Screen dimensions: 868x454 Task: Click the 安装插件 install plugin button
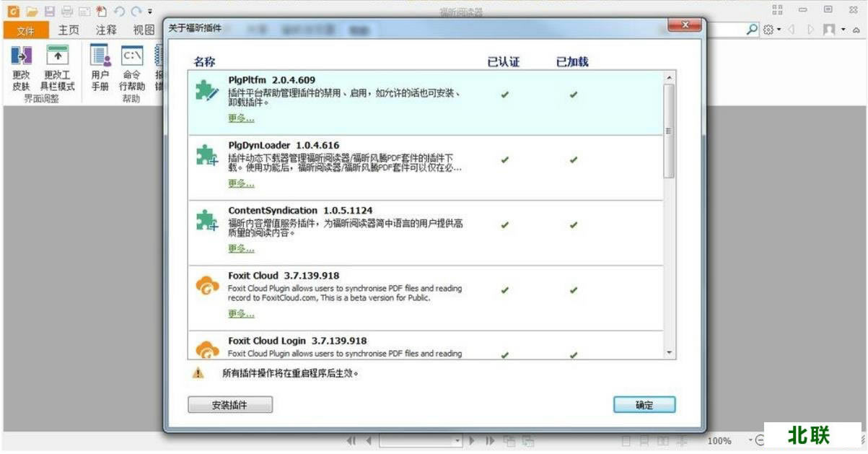tap(229, 404)
